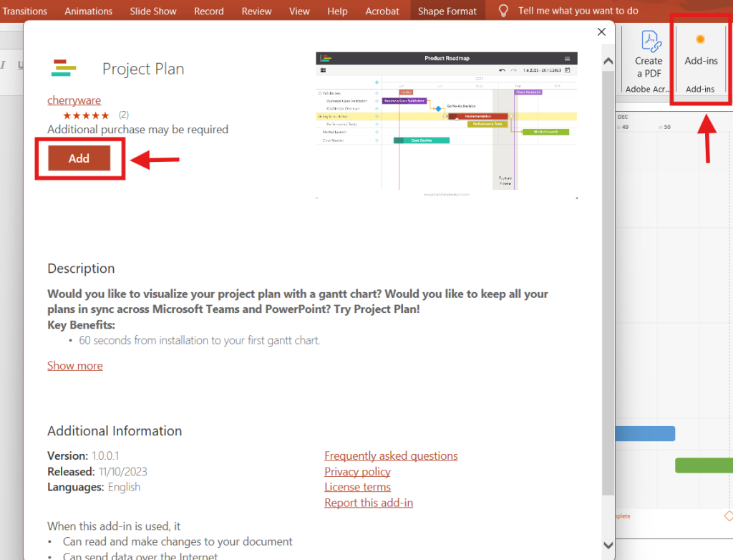Click the 'Key Benefits:' text
The width and height of the screenshot is (733, 560).
coord(81,324)
